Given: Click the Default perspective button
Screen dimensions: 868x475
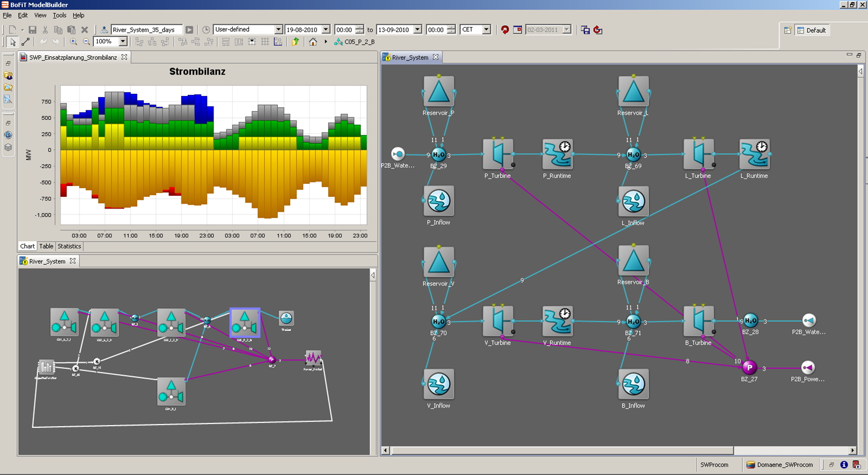Looking at the screenshot, I should coord(811,31).
